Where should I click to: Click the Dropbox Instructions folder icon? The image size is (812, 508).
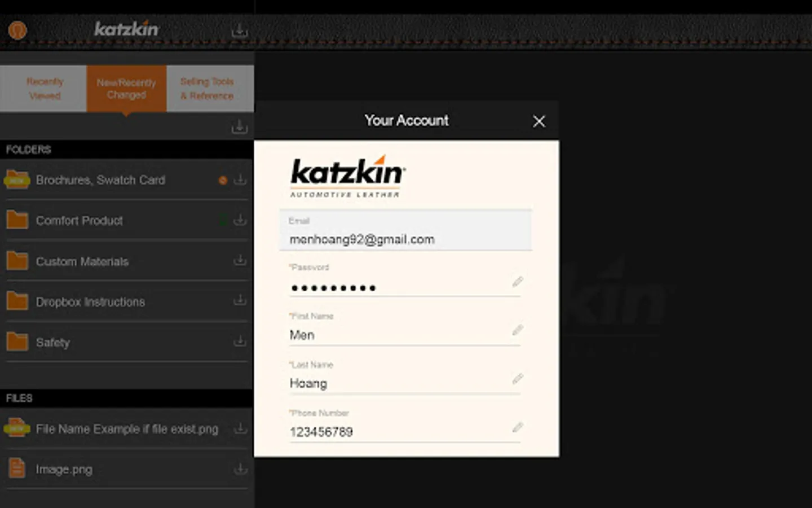[17, 301]
